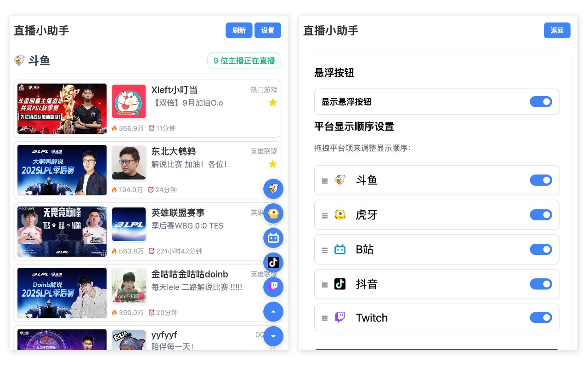
Task: Click the 斗鱼 logo in section header
Action: click(x=19, y=60)
